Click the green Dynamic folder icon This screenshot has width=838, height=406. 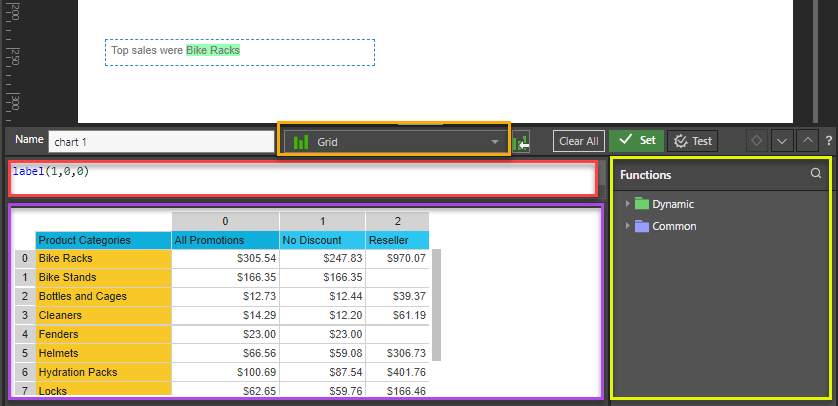click(x=642, y=204)
